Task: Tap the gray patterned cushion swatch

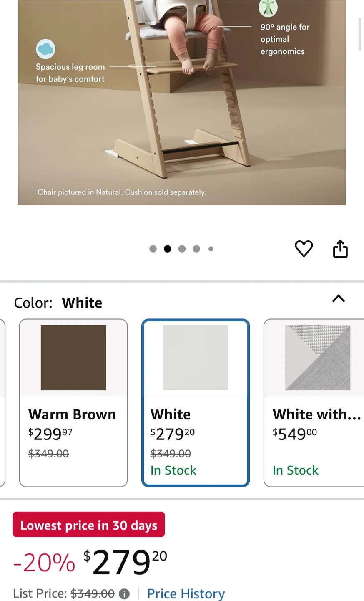Action: coord(317,357)
